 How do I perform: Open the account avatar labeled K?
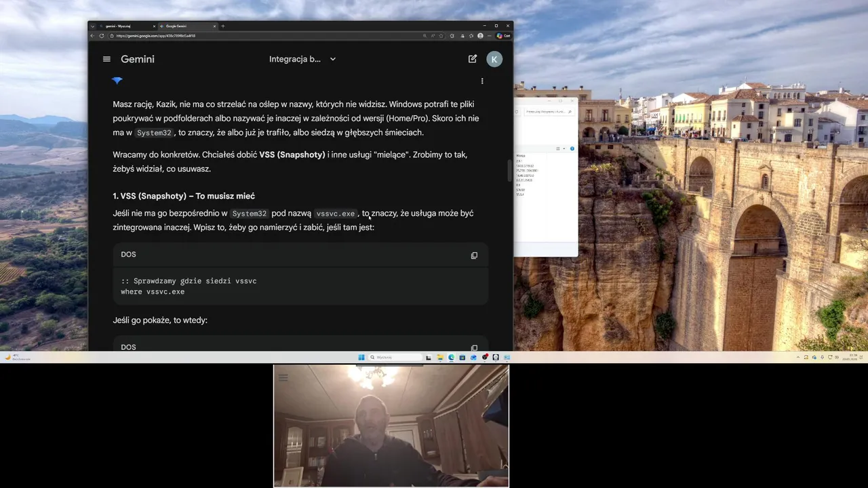494,59
